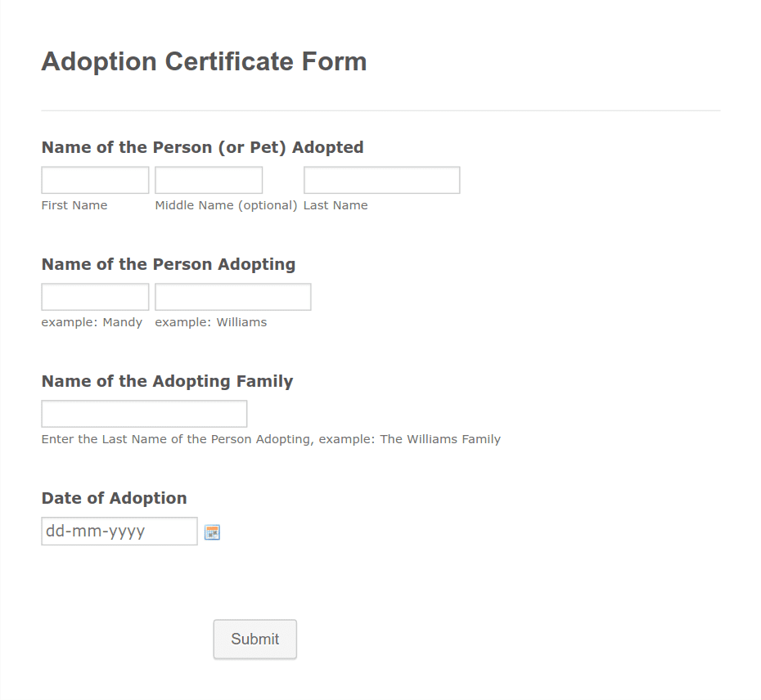Click the 'Last Name' sublabel text

335,205
